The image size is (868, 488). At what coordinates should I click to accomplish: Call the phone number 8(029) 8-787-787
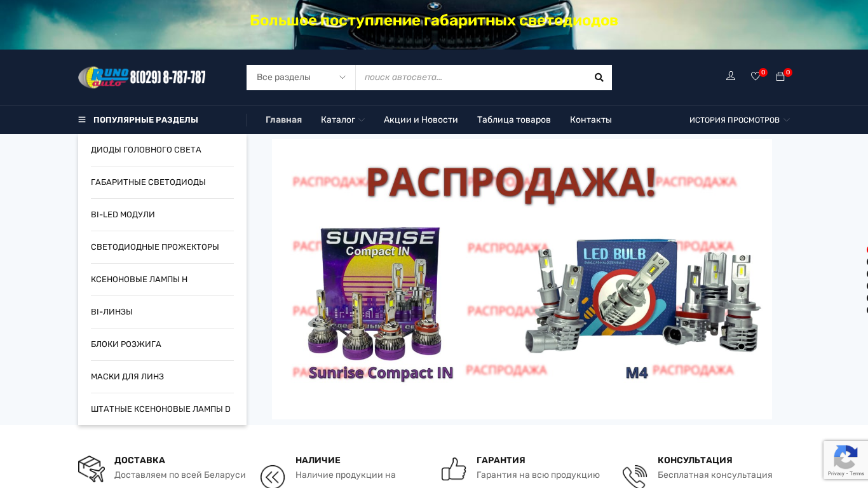pyautogui.click(x=168, y=78)
